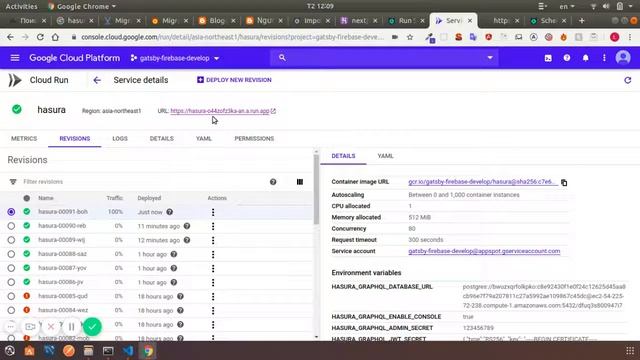640x360 pixels.
Task: Finish recording with the green check button
Action: pyautogui.click(x=92, y=327)
